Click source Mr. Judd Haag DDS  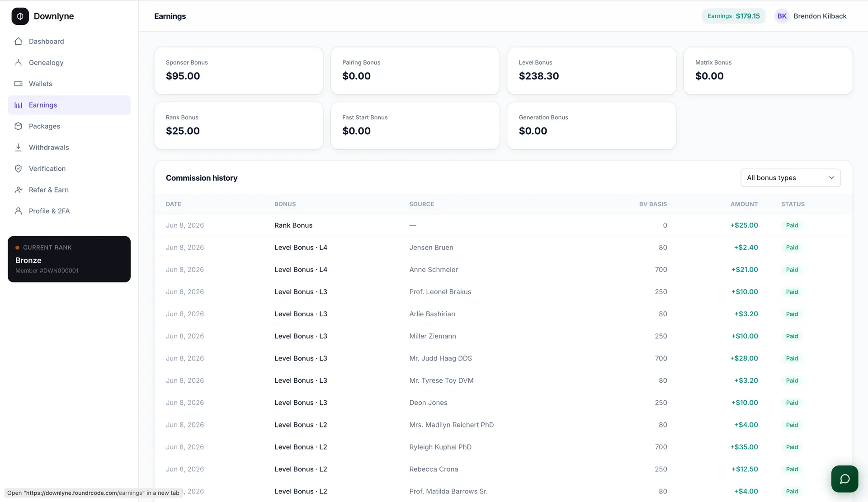pos(440,358)
